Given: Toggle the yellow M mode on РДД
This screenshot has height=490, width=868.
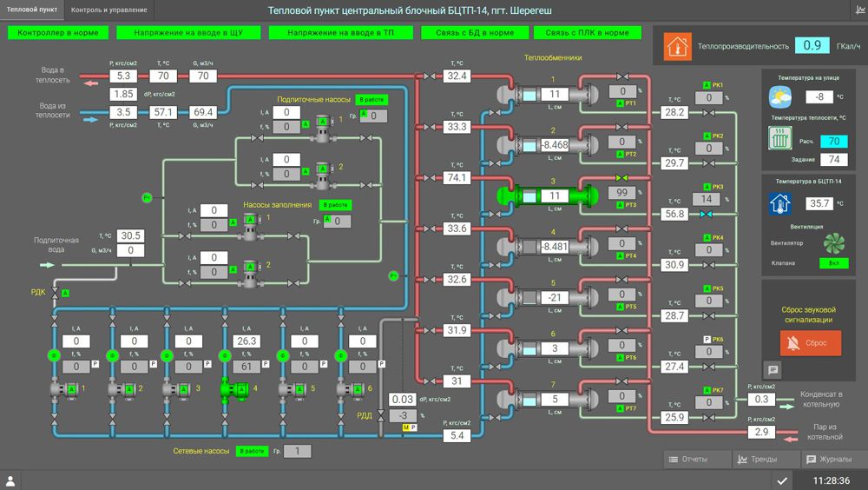Looking at the screenshot, I should (x=404, y=428).
